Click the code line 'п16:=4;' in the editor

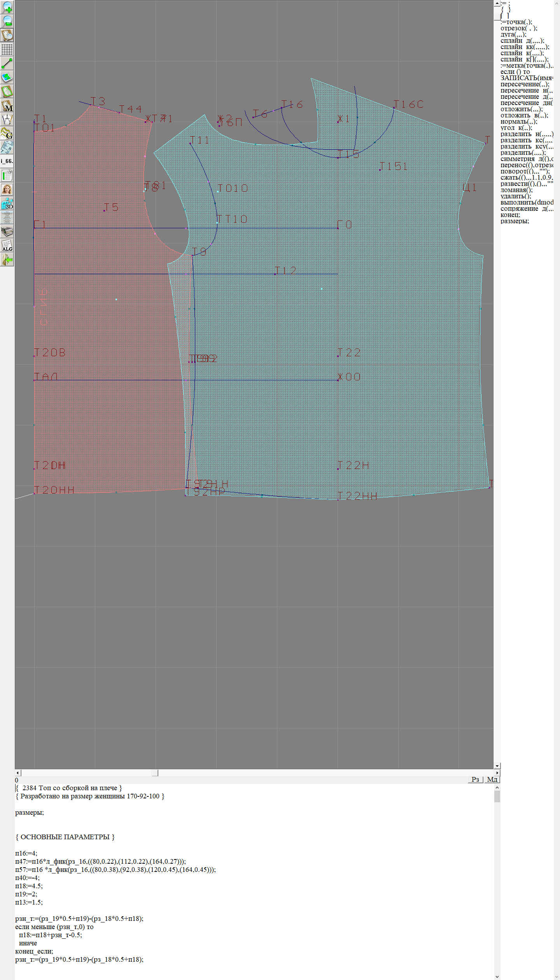pos(26,853)
